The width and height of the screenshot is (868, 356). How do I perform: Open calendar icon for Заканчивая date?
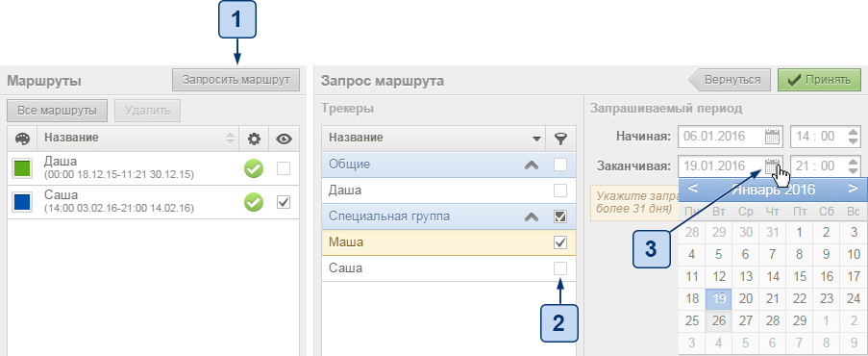773,165
